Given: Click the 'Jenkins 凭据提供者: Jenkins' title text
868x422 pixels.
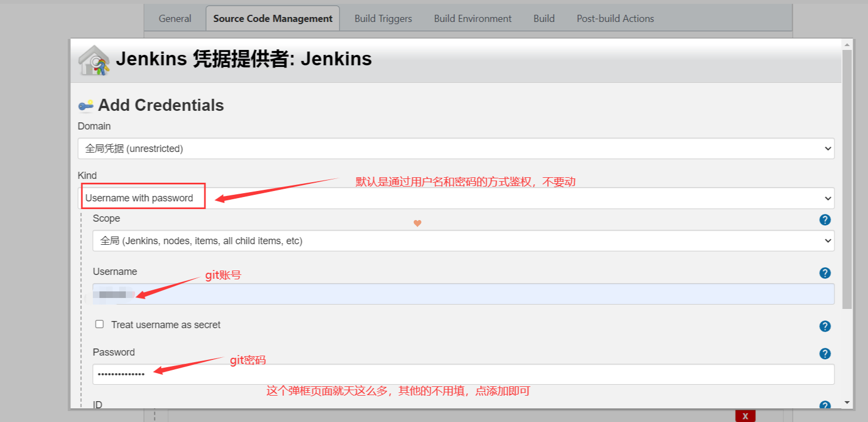Looking at the screenshot, I should (244, 59).
